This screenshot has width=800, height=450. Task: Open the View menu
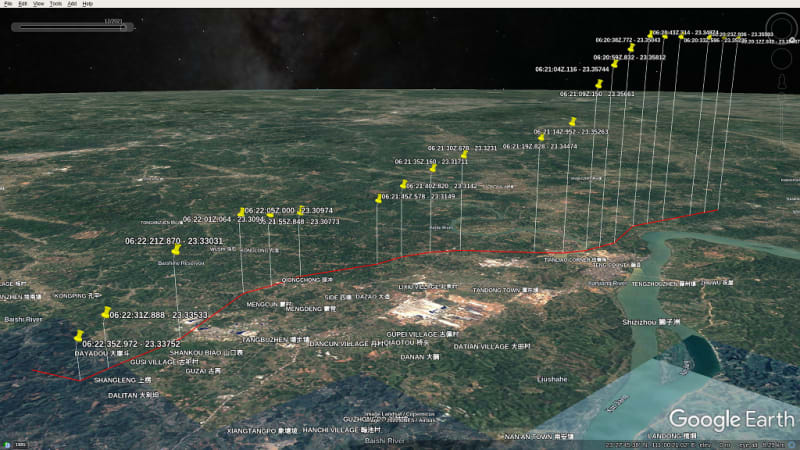pyautogui.click(x=38, y=4)
